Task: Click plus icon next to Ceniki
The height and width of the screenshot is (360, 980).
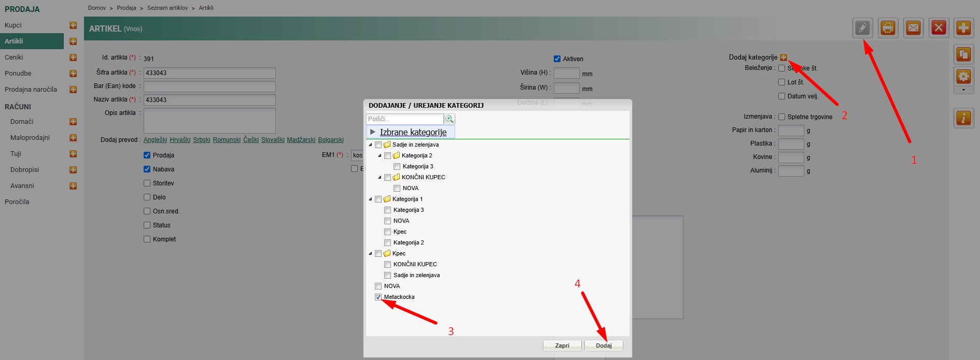Action: [73, 57]
